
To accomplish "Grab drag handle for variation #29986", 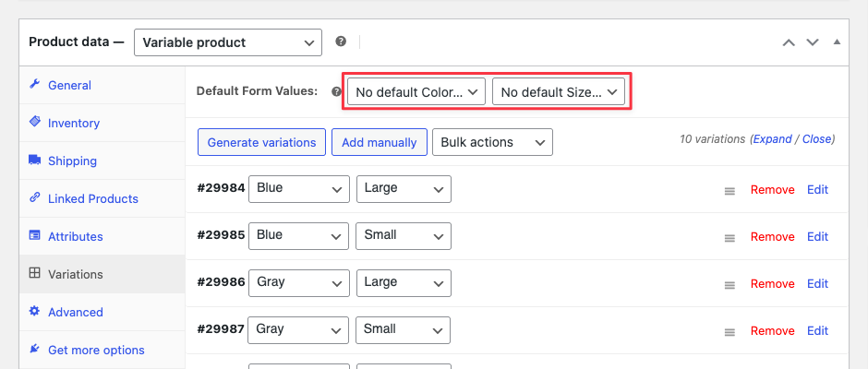I will (x=730, y=285).
